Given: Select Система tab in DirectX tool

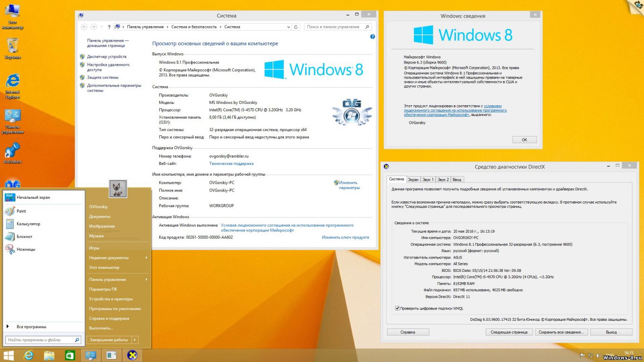Looking at the screenshot, I should [x=396, y=179].
